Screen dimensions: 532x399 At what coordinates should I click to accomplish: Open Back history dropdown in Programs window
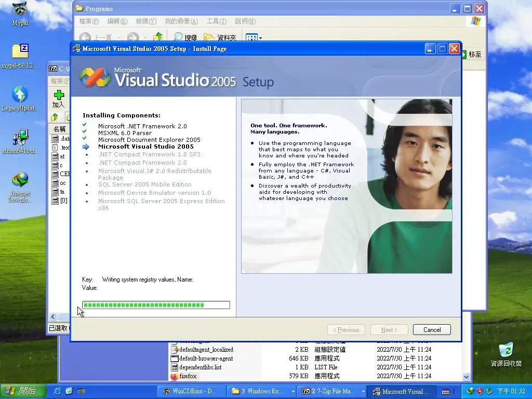coord(118,37)
